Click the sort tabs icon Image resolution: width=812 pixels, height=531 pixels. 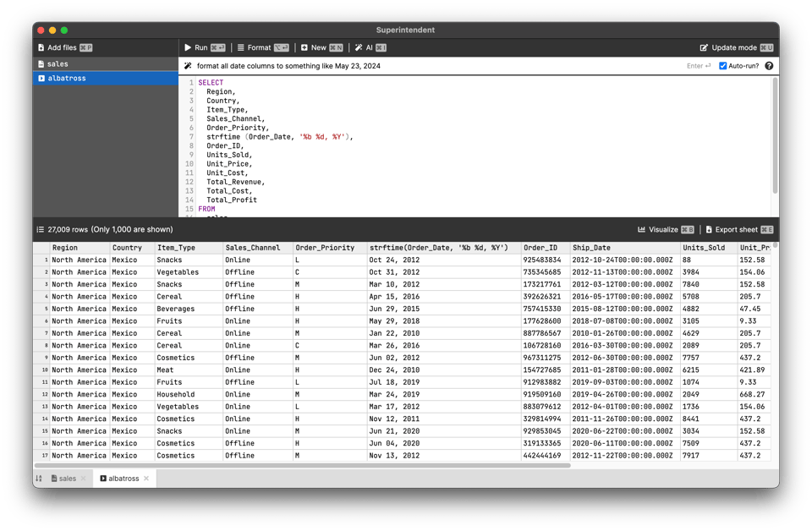[x=39, y=479]
